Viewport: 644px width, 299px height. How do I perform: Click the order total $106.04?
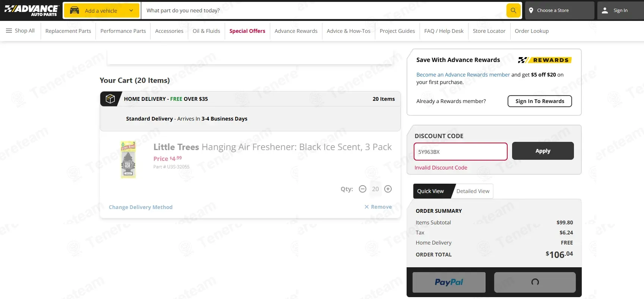(559, 255)
